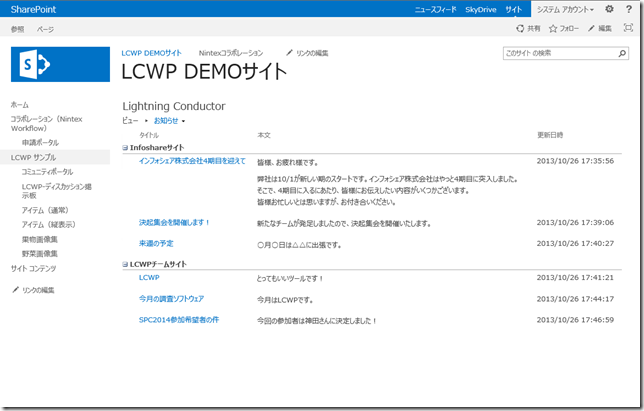Image resolution: width=644 pixels, height=411 pixels.
Task: Open the SPC2014参加希望者の件 item
Action: pos(179,320)
